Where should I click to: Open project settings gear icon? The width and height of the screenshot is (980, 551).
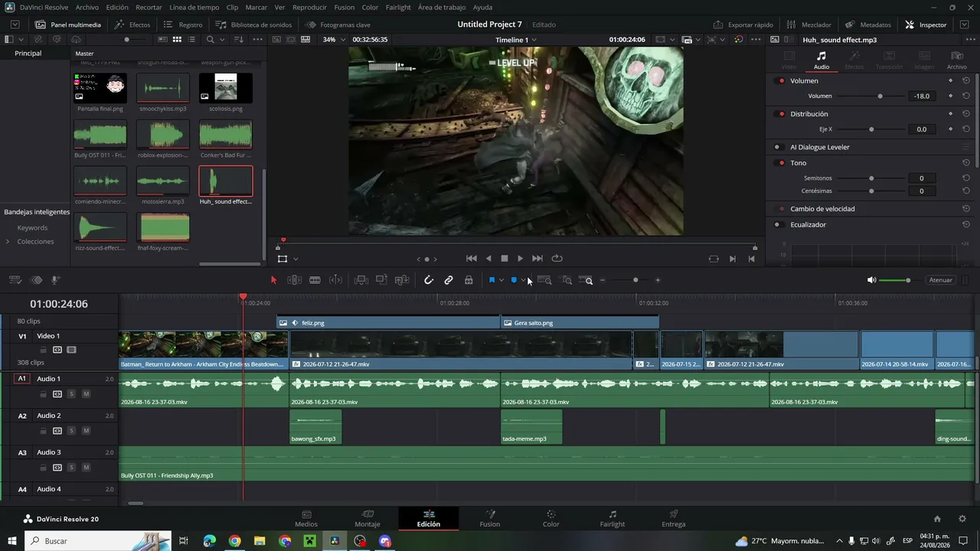pyautogui.click(x=962, y=519)
